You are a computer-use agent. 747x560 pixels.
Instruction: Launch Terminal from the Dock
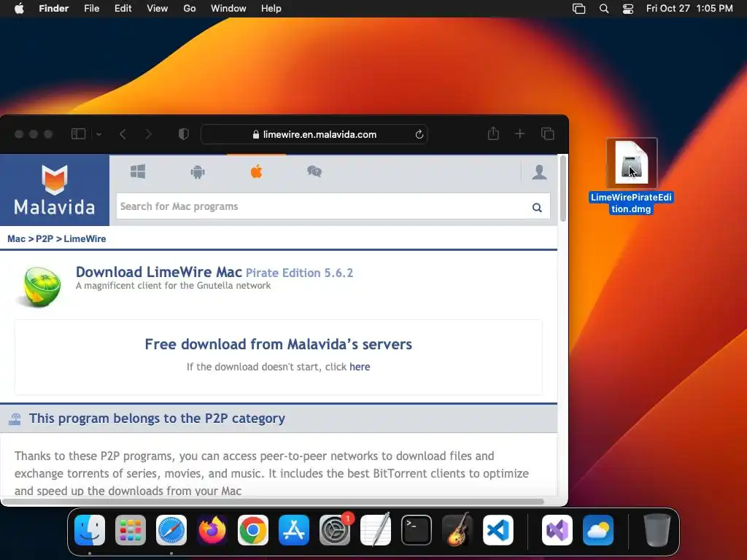point(417,530)
